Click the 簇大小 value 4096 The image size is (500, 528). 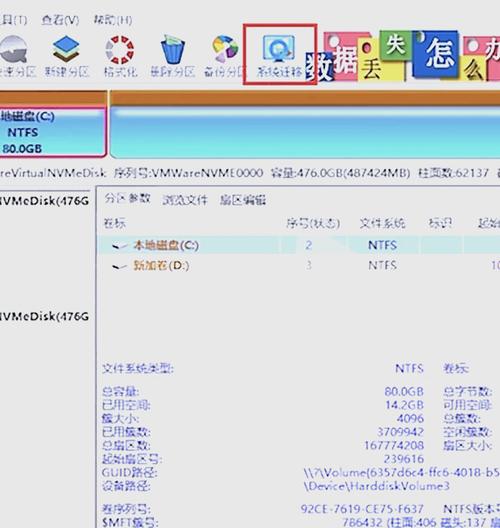click(x=410, y=418)
